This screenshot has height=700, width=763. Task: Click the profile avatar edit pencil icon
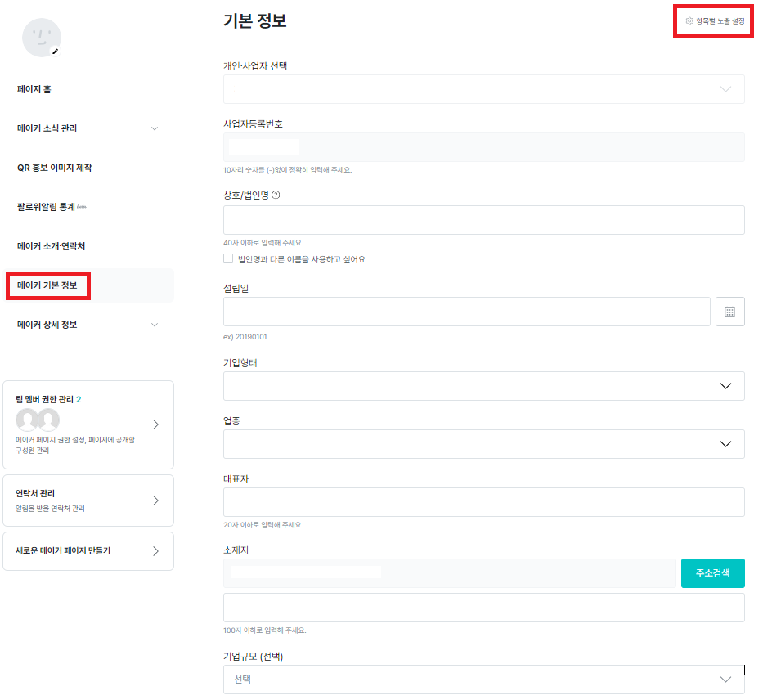click(56, 52)
